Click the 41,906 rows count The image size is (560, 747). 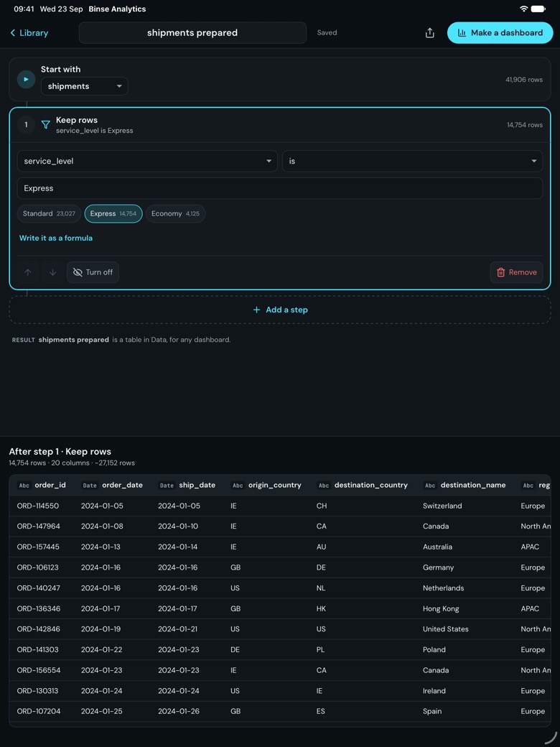pyautogui.click(x=524, y=80)
